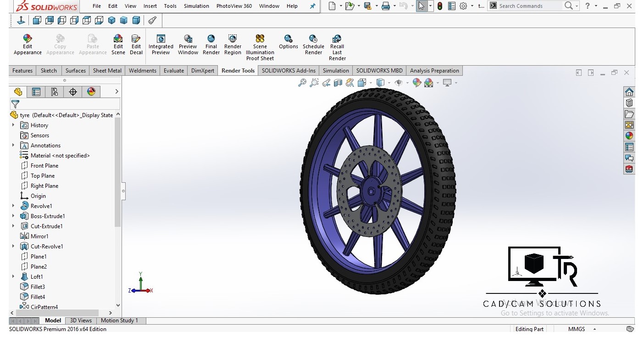Open the Simulation menu
Screen dimensions: 644x343
(196, 6)
